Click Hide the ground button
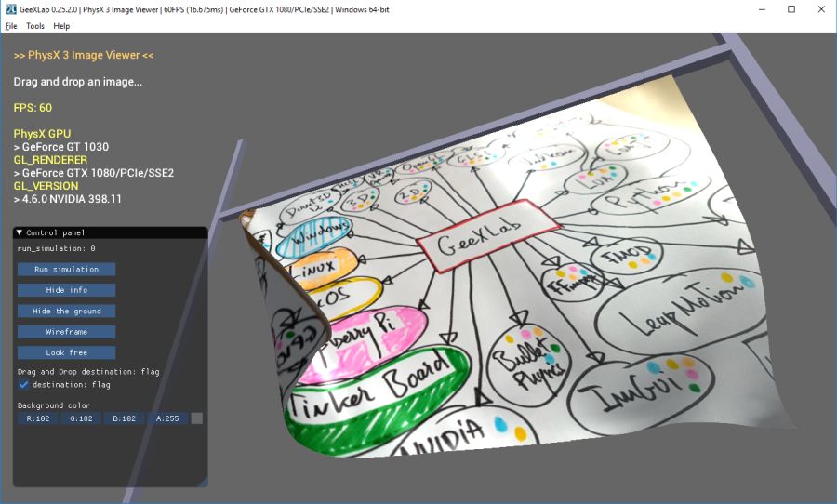The width and height of the screenshot is (837, 504). 66,311
